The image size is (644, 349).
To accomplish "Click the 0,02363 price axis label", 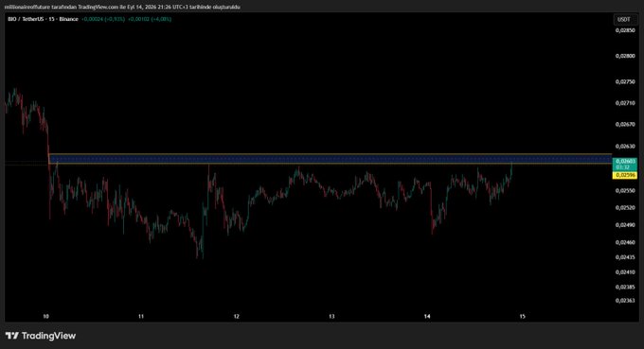I will coord(625,301).
